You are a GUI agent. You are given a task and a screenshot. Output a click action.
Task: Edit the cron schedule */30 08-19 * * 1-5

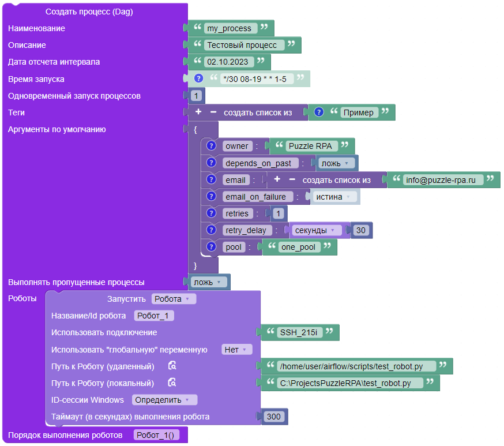[x=257, y=79]
